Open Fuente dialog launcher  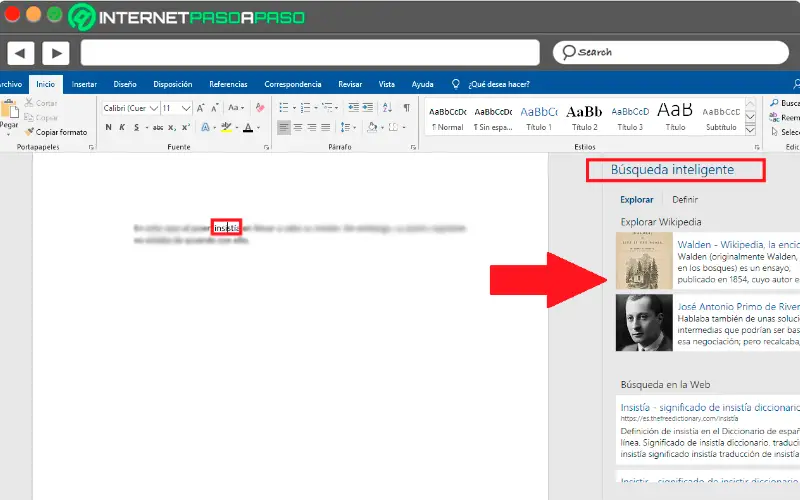(266, 147)
